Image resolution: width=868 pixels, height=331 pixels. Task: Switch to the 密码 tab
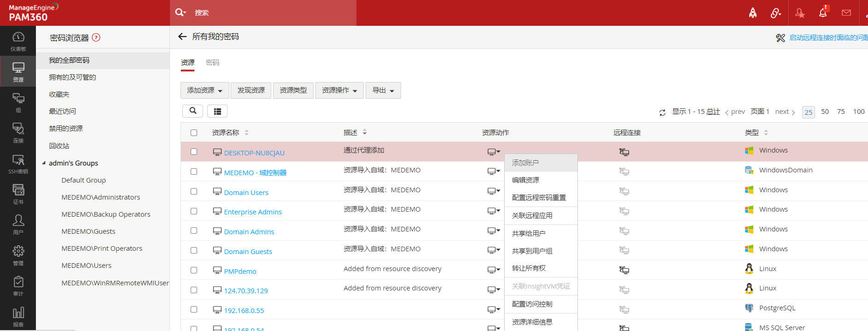point(212,63)
